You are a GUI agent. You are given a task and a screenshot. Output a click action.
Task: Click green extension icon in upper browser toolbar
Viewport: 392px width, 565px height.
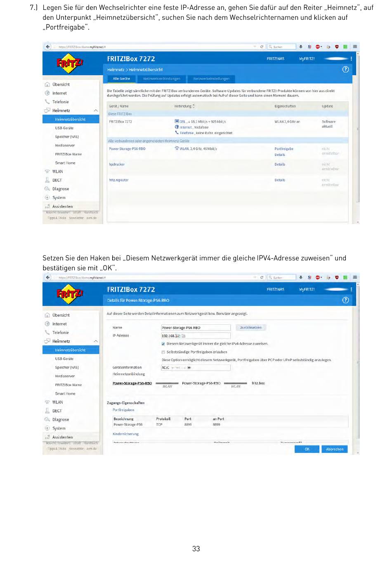click(345, 47)
